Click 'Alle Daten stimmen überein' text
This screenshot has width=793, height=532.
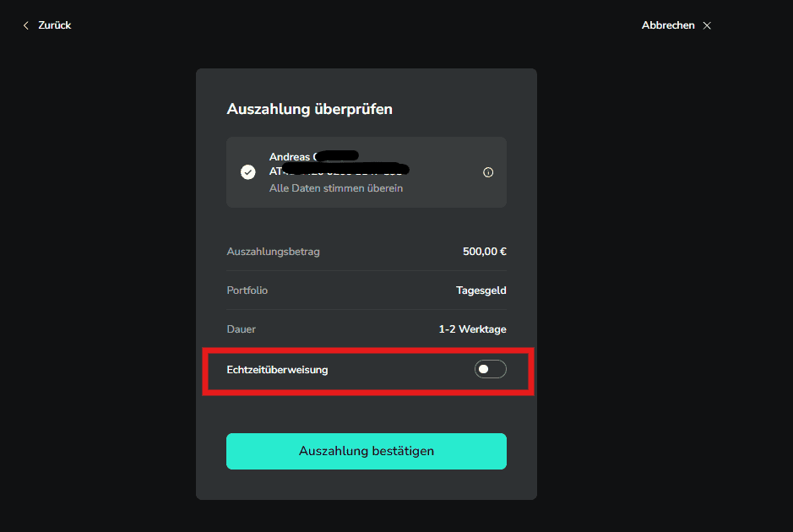tap(336, 188)
